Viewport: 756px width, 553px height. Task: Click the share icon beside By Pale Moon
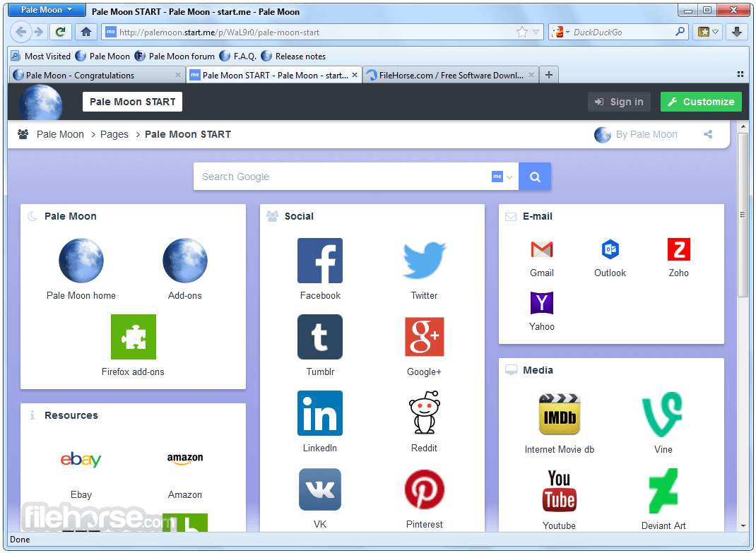pos(708,134)
